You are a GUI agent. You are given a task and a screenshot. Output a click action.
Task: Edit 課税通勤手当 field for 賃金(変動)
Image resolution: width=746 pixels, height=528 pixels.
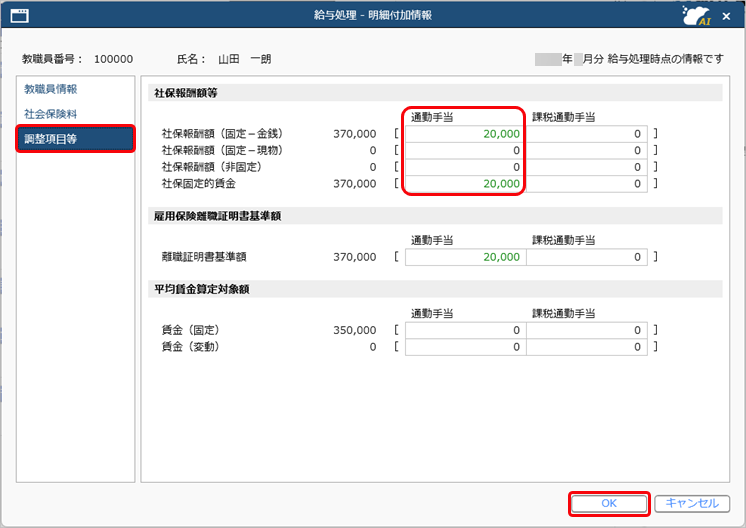click(x=587, y=347)
